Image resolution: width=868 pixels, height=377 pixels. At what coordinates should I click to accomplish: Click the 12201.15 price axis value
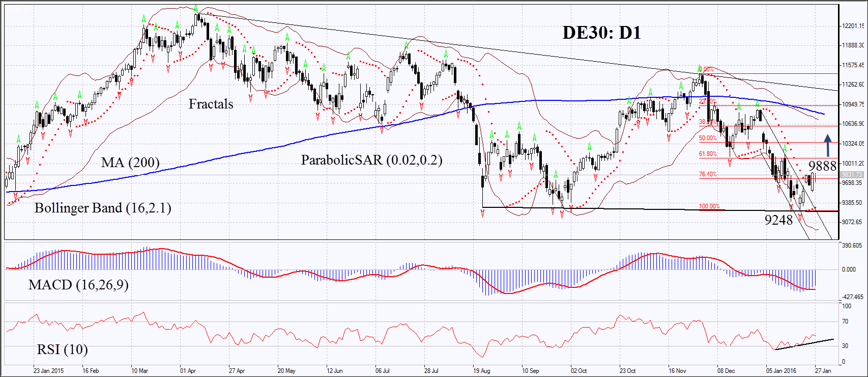pos(853,25)
